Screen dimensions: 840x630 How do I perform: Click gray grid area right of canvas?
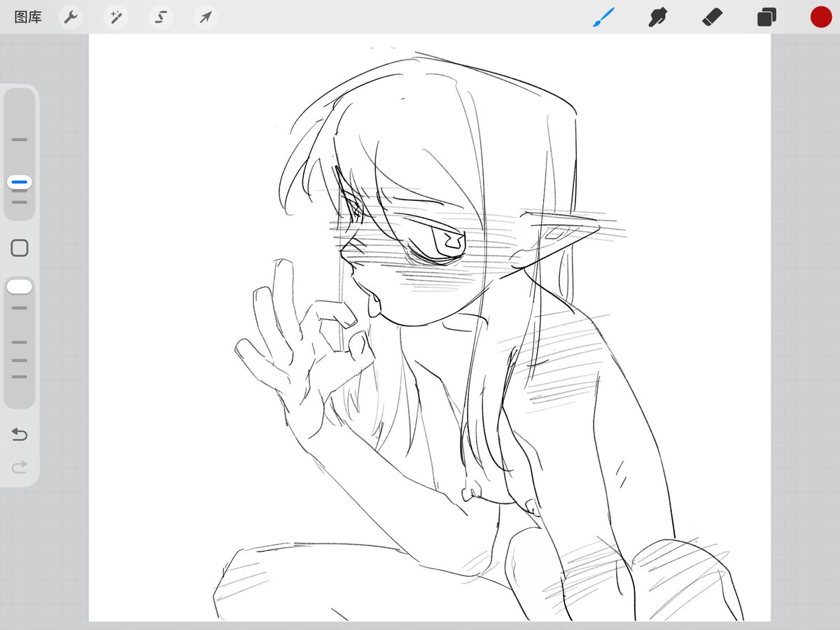coord(805,315)
